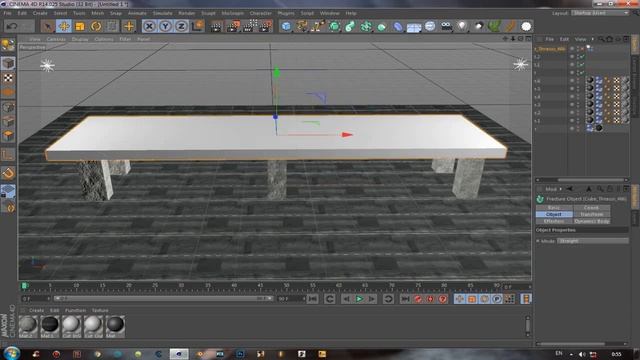Switch to the Coord. tab
Screen dimensions: 640x360
coord(591,207)
